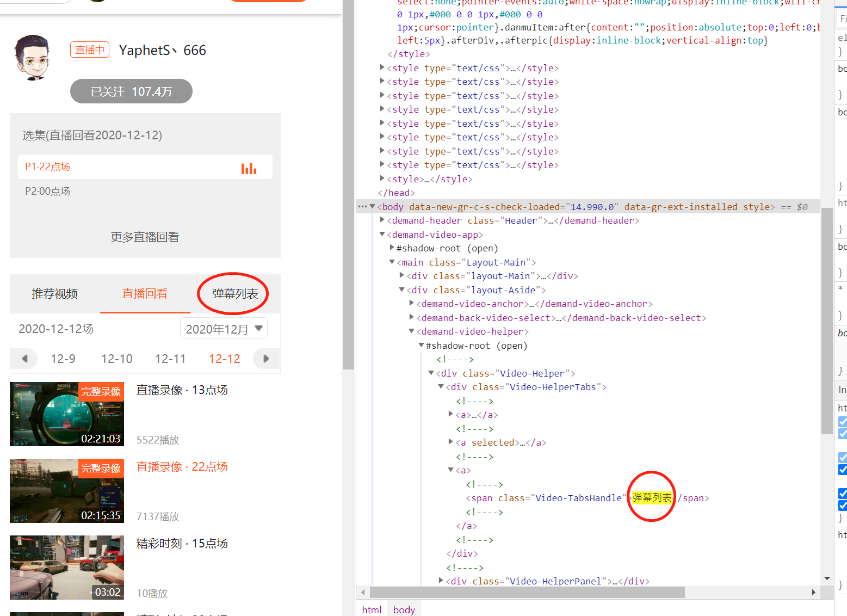Go to next dates with right arrow
Image resolution: width=847 pixels, height=616 pixels.
266,359
